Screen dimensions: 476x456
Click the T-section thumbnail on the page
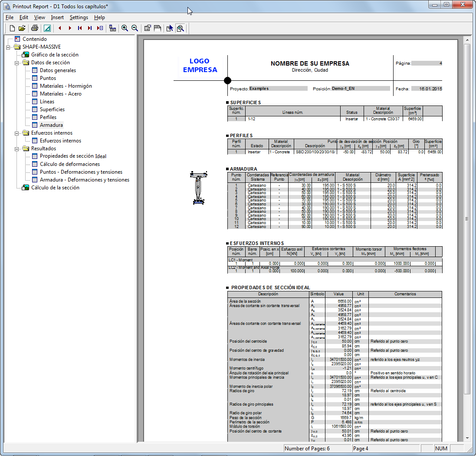point(199,188)
